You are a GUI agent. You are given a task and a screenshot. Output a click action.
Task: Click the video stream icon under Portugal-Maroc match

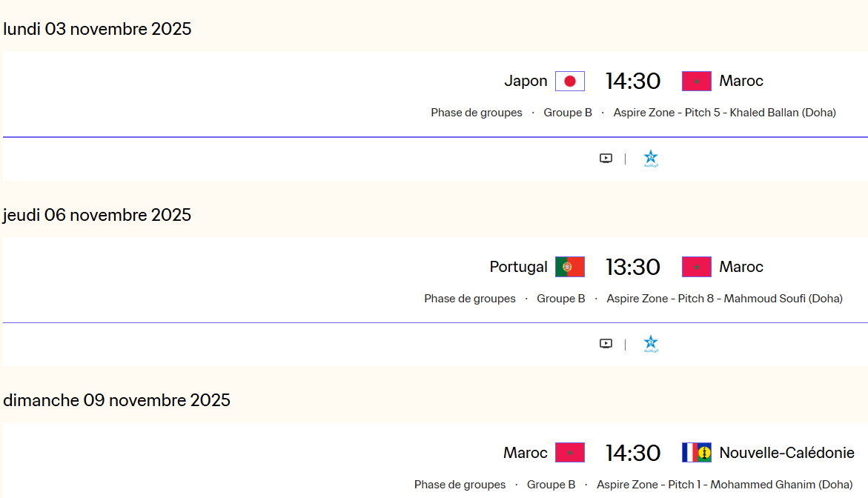pyautogui.click(x=606, y=343)
